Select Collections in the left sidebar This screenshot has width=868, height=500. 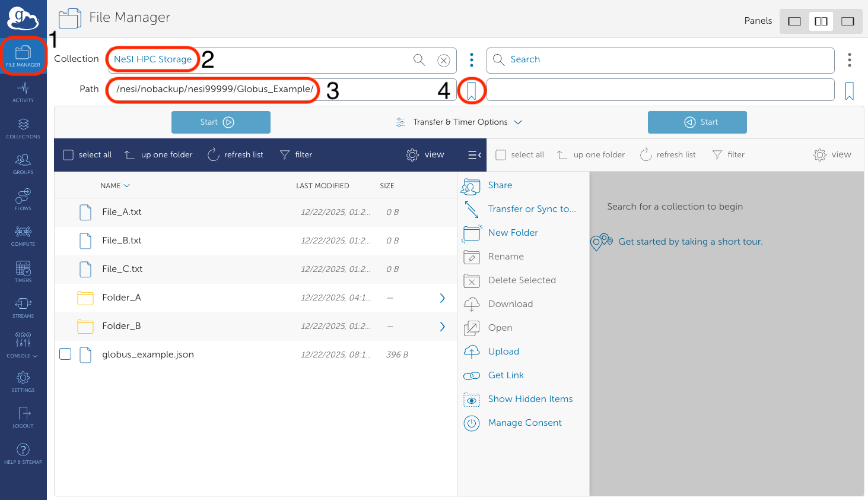tap(23, 128)
